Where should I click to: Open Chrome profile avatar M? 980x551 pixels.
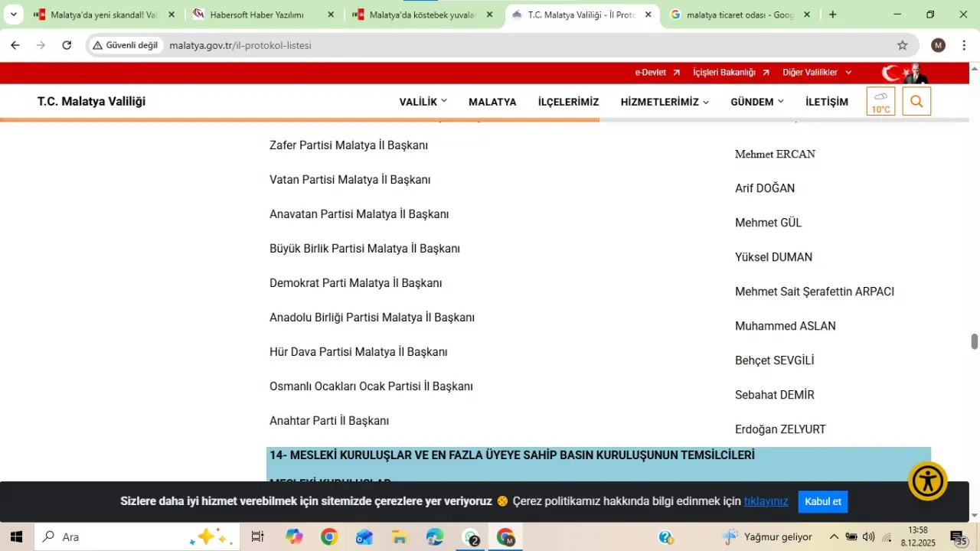[x=938, y=45]
